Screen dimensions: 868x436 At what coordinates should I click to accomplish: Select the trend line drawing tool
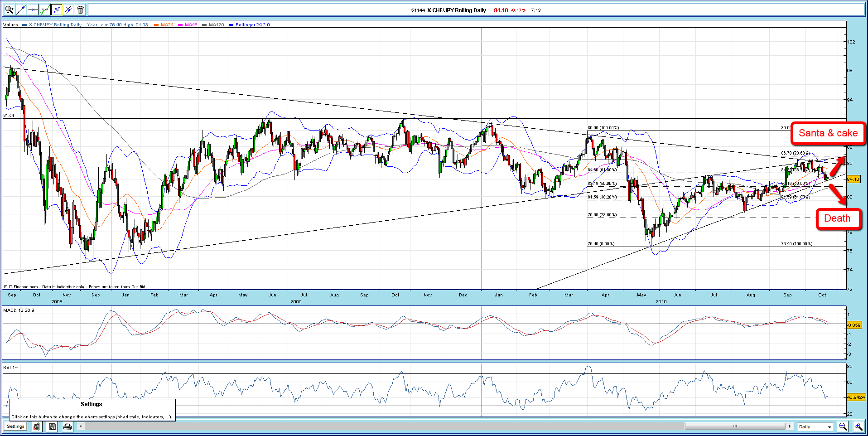pyautogui.click(x=21, y=10)
